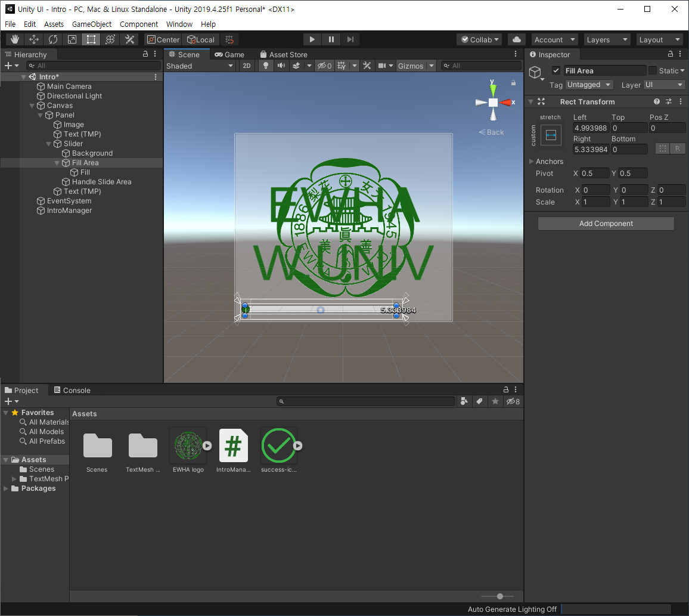The height and width of the screenshot is (616, 689).
Task: Select the Scale tool
Action: point(72,39)
